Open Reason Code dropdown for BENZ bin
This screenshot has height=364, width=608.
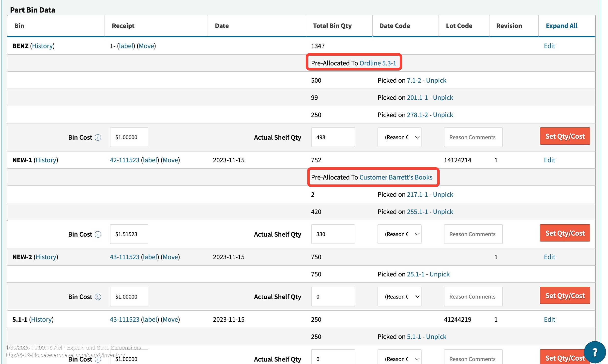pyautogui.click(x=399, y=137)
